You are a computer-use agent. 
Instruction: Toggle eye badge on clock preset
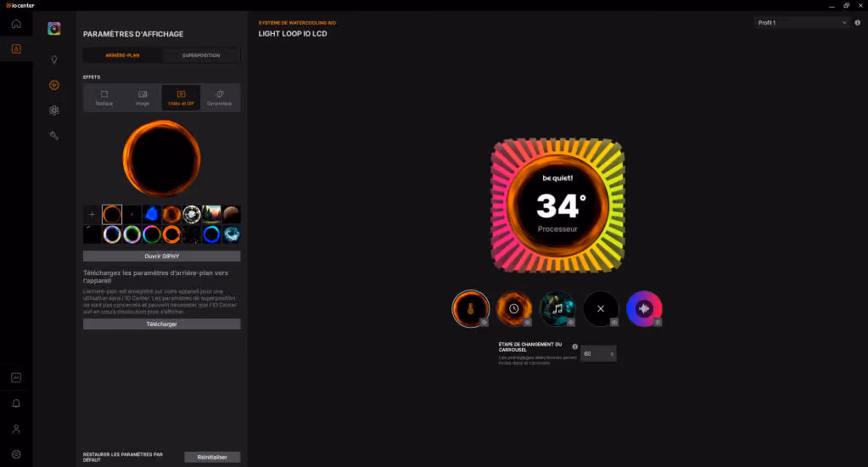(x=528, y=323)
